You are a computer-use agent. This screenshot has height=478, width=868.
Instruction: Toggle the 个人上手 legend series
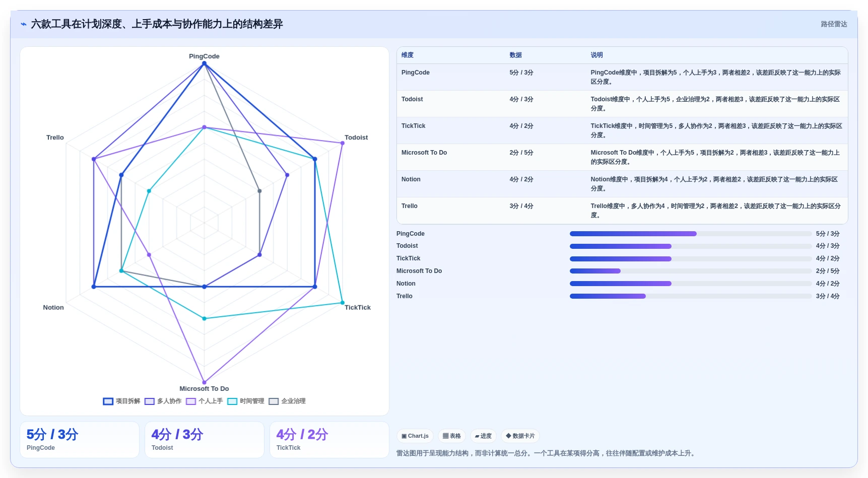coord(204,401)
